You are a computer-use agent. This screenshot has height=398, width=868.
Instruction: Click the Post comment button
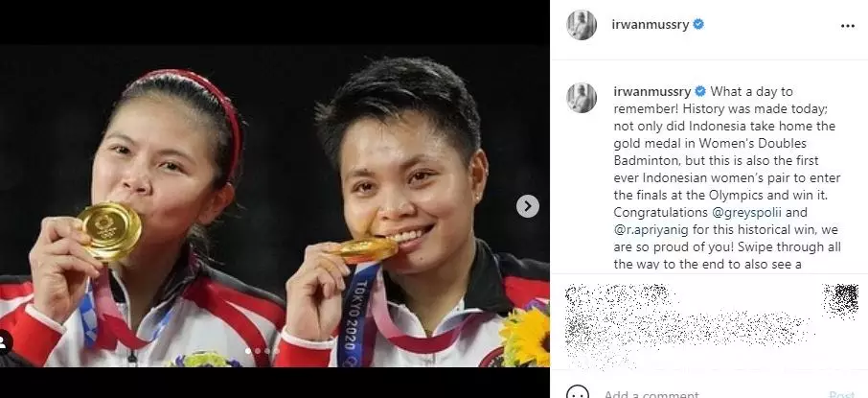(841, 394)
